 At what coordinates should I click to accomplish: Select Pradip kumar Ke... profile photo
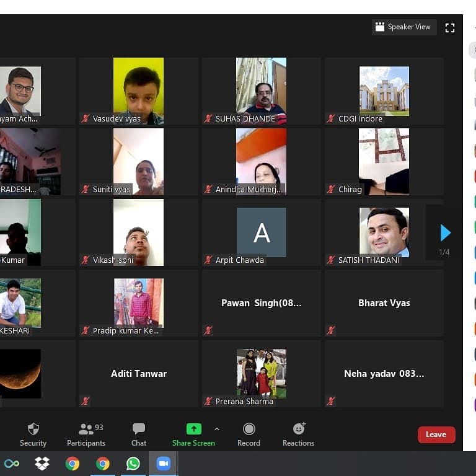[x=139, y=302]
